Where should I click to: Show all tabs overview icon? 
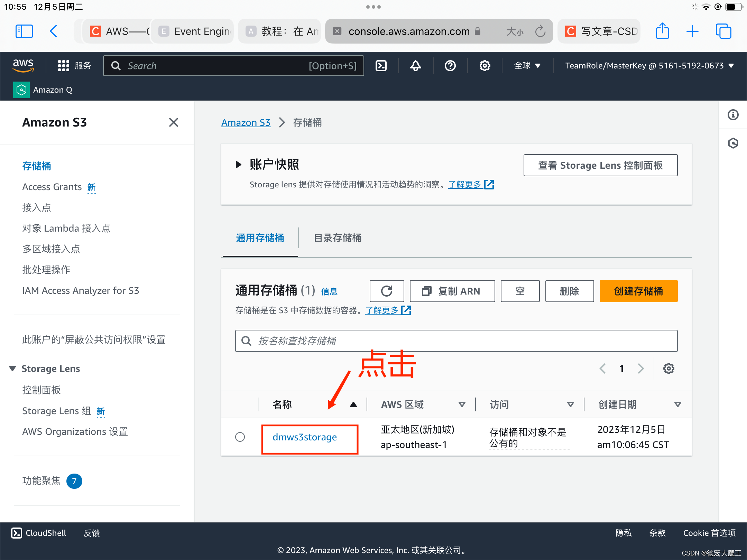[723, 31]
